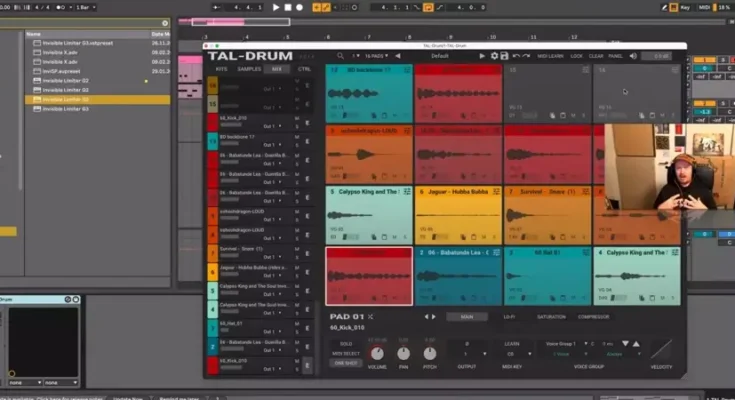The height and width of the screenshot is (400, 735).
Task: Click the Ableton Stop button
Action: pos(287,7)
